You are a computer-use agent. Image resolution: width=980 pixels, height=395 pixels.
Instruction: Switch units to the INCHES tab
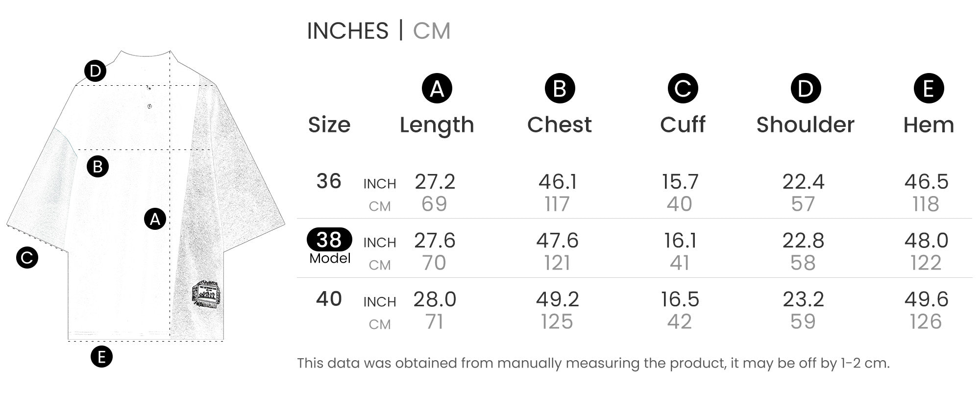347,31
